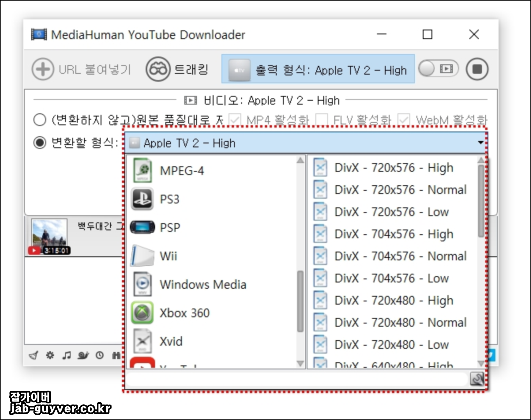The height and width of the screenshot is (420, 531).
Task: Select the 변환할 형식 radio button
Action: pos(40,143)
